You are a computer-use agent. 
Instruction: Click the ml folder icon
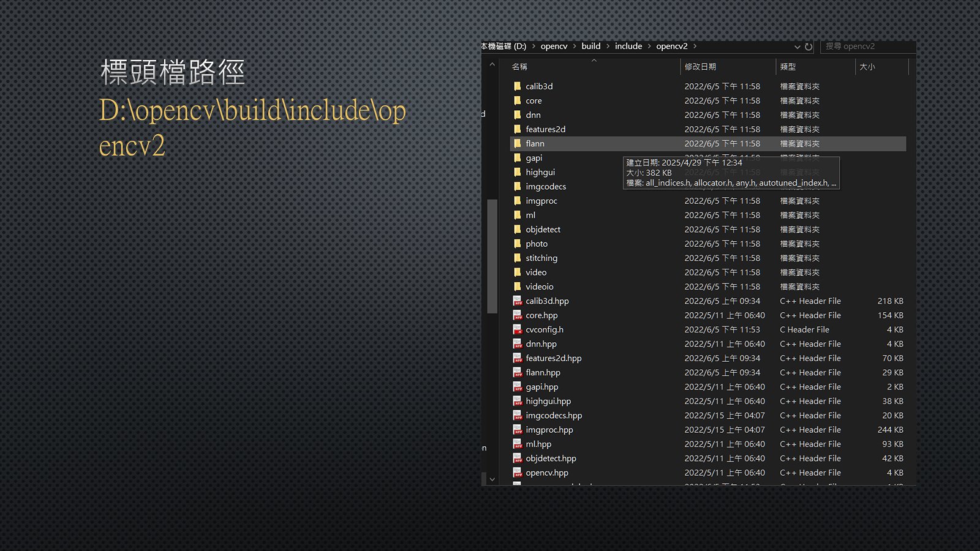click(x=518, y=215)
